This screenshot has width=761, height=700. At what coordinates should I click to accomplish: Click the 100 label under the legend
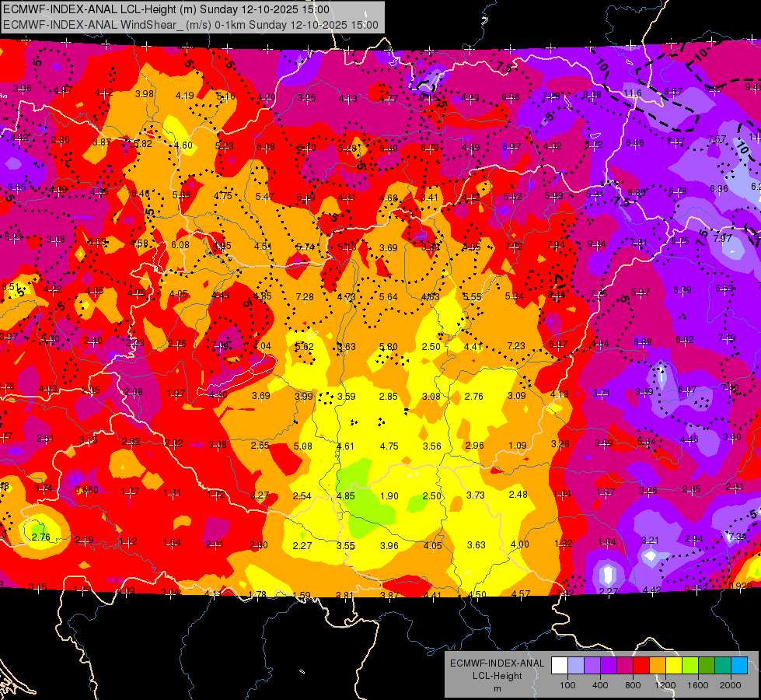[x=567, y=685]
